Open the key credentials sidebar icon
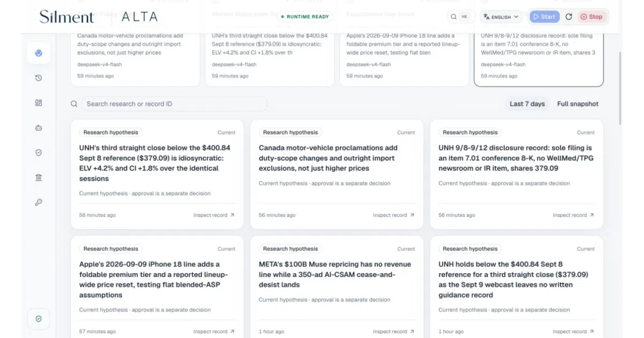This screenshot has width=644, height=338. pos(39,202)
